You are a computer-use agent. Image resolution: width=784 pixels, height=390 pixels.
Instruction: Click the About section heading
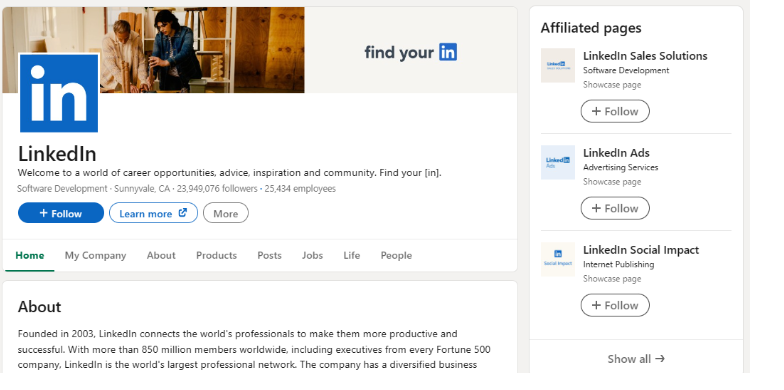[40, 306]
